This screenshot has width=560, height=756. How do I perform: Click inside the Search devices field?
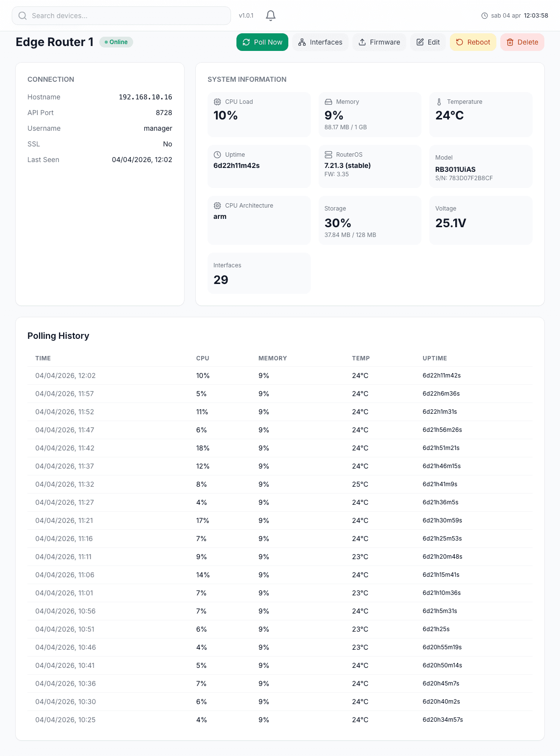click(121, 15)
